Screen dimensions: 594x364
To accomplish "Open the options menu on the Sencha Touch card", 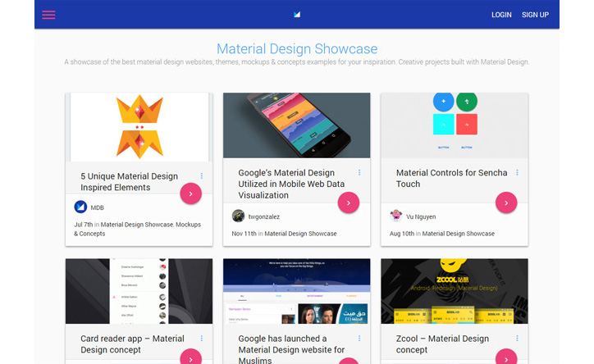I will click(517, 172).
